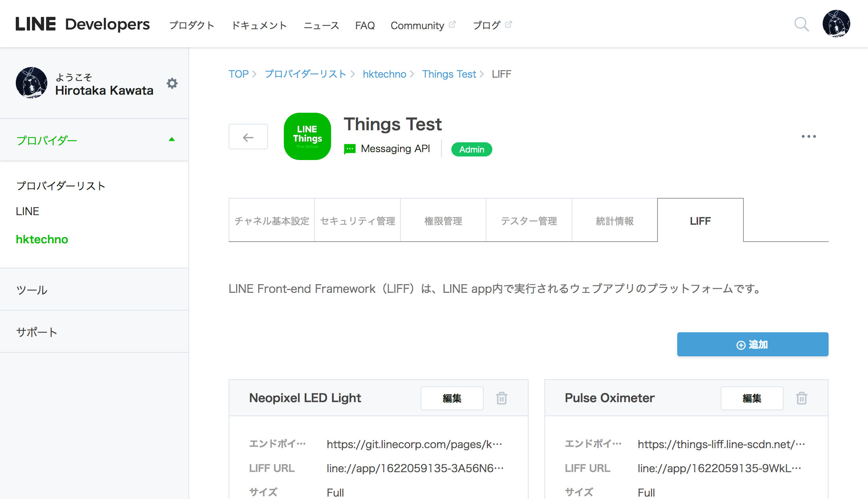The width and height of the screenshot is (868, 499).
Task: Click the sidebar user avatar
Action: pos(32,83)
